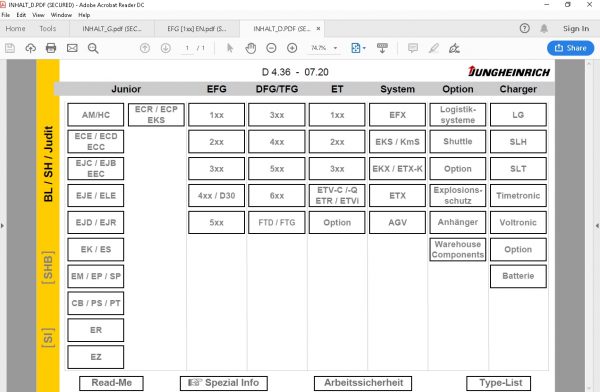Zoom in with plus icon
Image resolution: width=600 pixels, height=392 pixels.
tap(292, 48)
